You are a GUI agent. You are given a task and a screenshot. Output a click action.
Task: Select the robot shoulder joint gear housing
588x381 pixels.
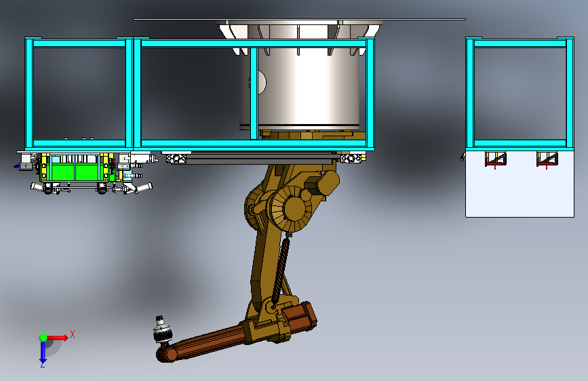(291, 209)
